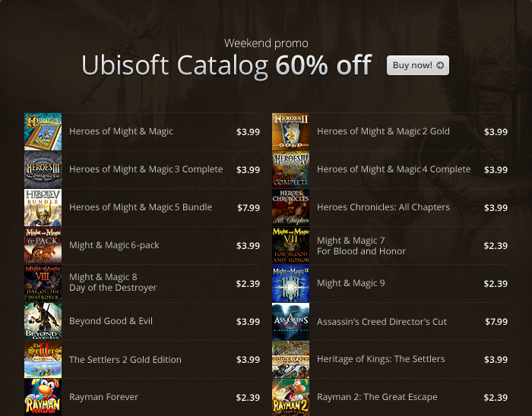Click the Buy now! button

[x=417, y=65]
